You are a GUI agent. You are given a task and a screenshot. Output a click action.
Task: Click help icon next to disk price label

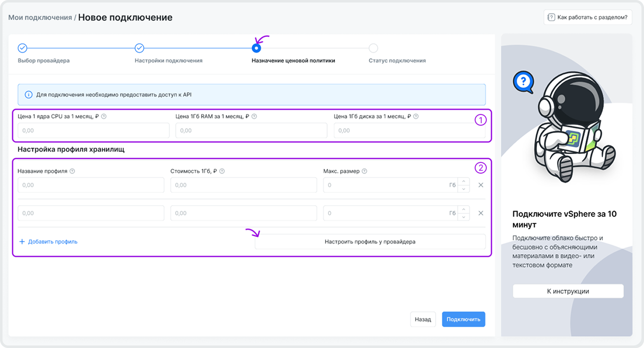coord(416,117)
